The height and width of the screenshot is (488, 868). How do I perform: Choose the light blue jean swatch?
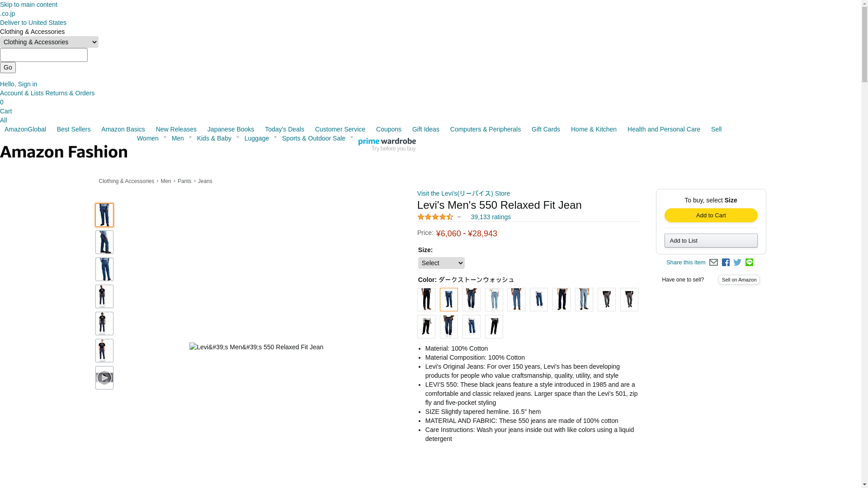click(x=494, y=300)
